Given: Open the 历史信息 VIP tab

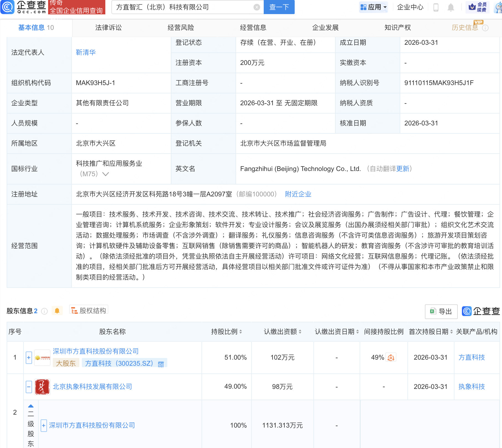Looking at the screenshot, I should pos(465,27).
